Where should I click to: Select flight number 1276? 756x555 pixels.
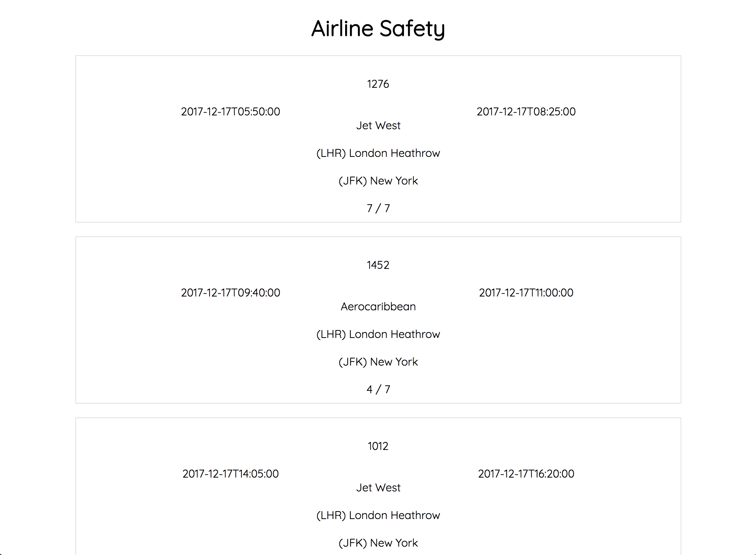click(x=378, y=84)
